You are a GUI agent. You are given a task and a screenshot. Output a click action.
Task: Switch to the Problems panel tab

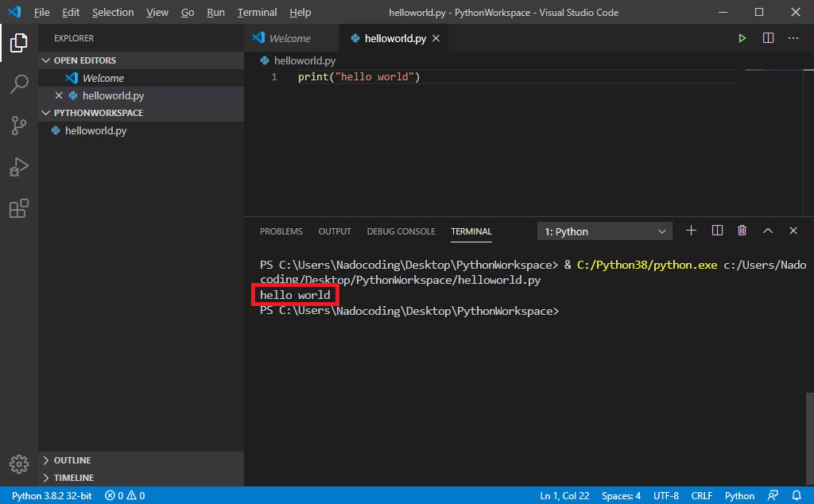tap(281, 231)
